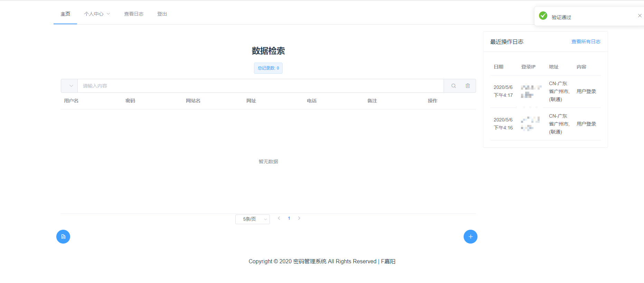Click the trash icon beside search
This screenshot has height=283, width=644.
(467, 86)
